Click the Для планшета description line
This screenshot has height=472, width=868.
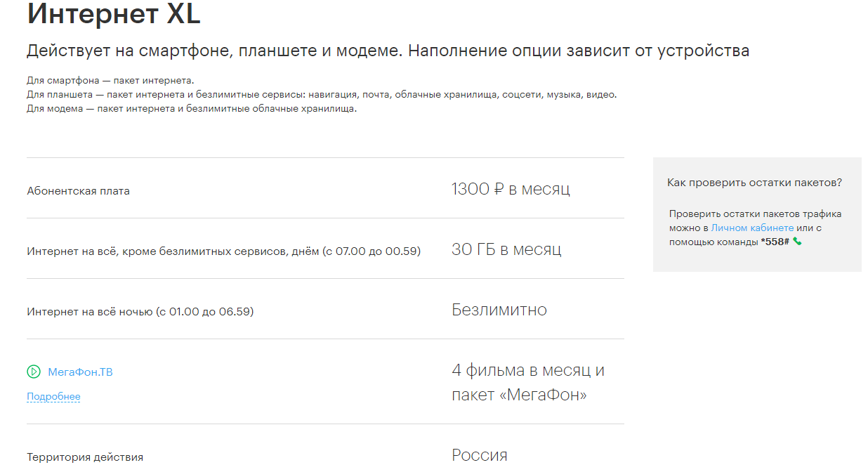pyautogui.click(x=322, y=94)
